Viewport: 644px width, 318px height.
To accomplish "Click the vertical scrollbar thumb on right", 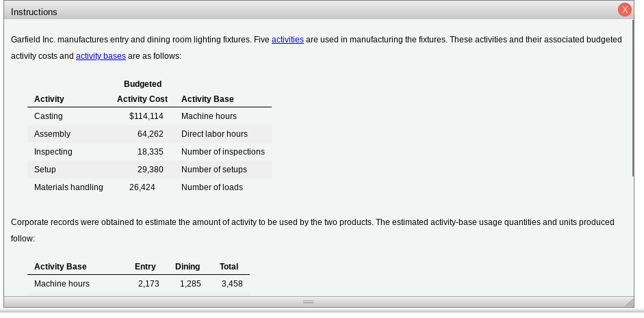I will [634, 98].
